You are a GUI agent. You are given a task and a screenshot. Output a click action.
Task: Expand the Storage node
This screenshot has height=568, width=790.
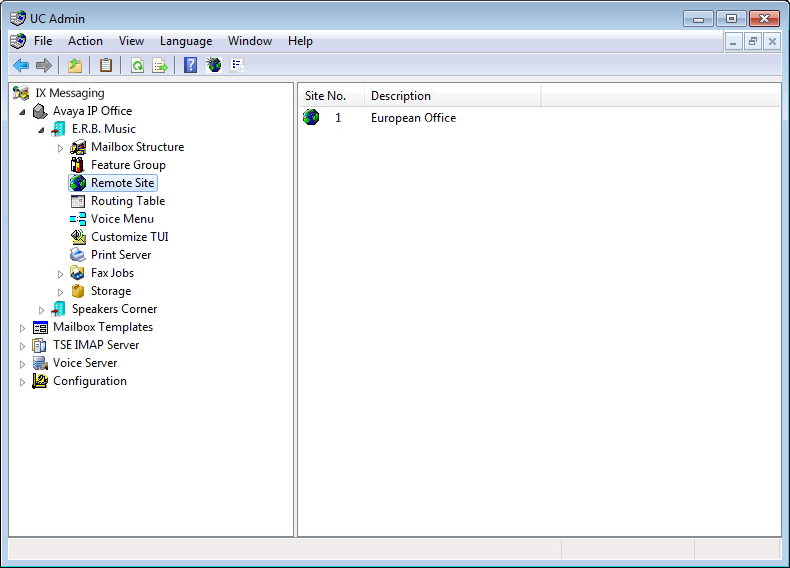tap(60, 292)
